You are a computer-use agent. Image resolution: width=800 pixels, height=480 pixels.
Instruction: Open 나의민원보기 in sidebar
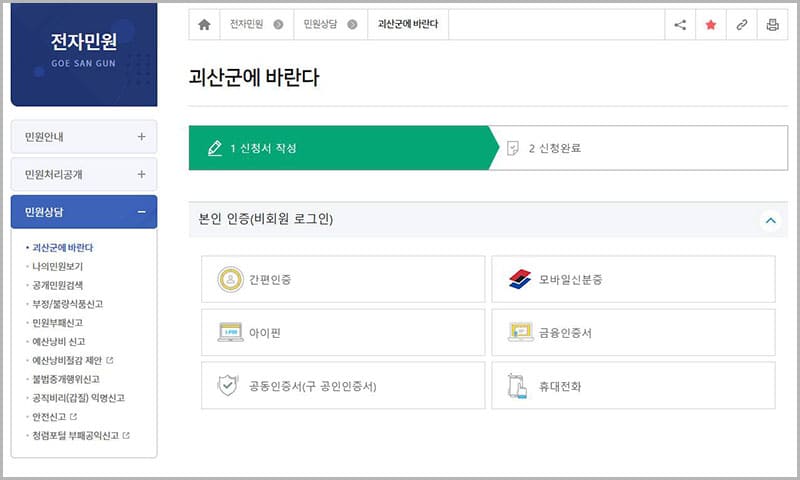(x=57, y=266)
